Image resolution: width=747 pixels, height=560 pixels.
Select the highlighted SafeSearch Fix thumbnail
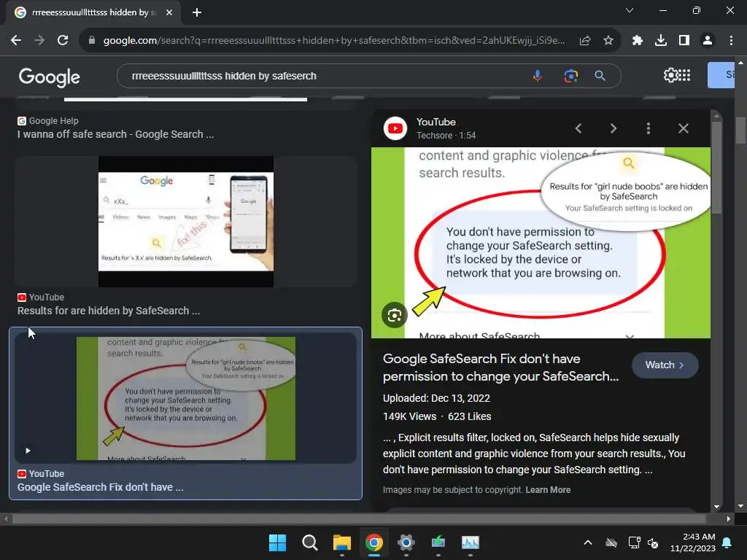tap(186, 399)
